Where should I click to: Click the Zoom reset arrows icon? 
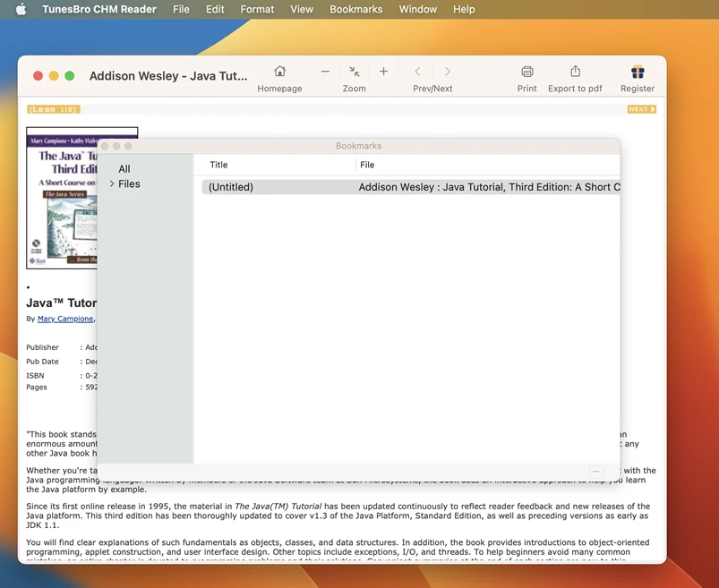coord(354,71)
